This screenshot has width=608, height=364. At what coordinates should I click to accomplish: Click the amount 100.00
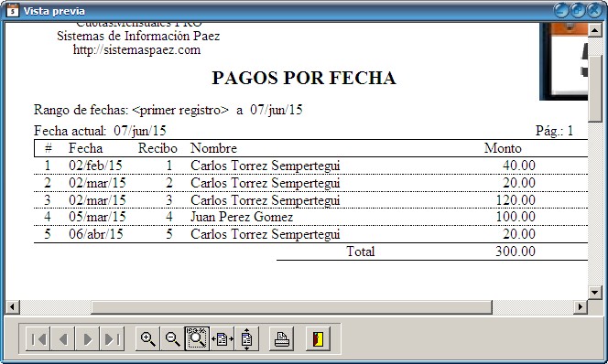pos(516,217)
